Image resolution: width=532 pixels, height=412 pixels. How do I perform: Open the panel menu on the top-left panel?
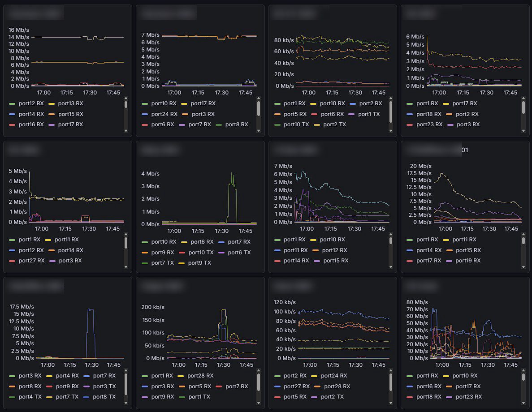pyautogui.click(x=35, y=13)
